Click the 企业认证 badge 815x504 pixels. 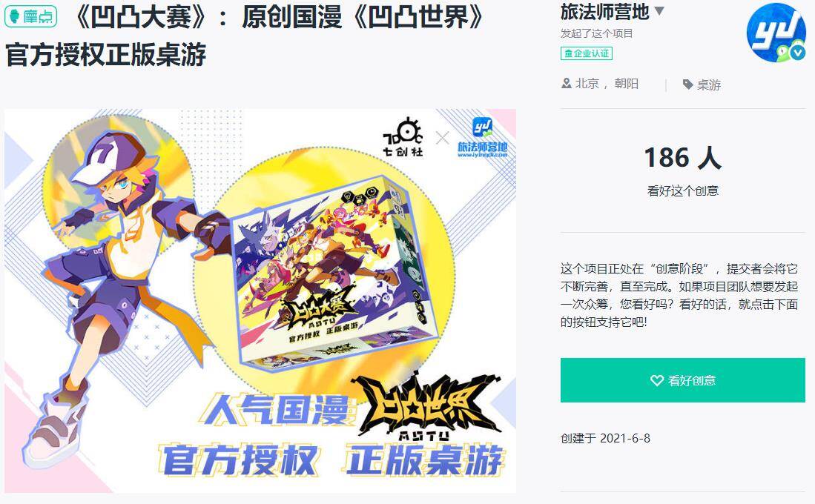point(587,53)
